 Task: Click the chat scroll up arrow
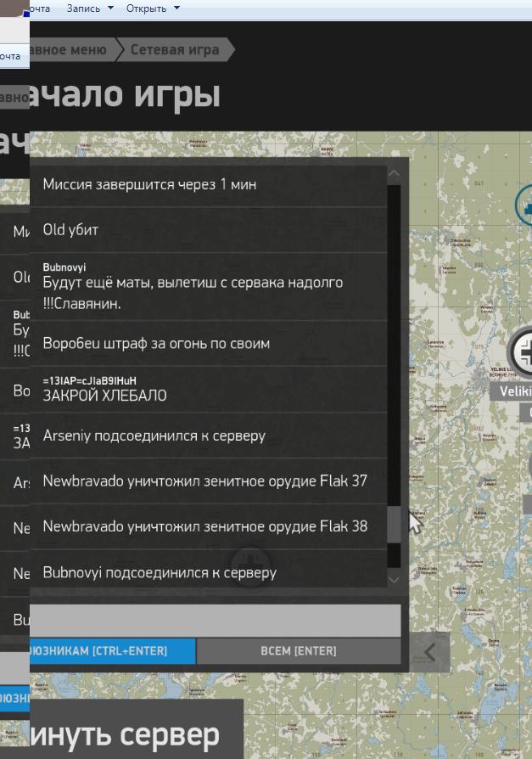(x=395, y=173)
